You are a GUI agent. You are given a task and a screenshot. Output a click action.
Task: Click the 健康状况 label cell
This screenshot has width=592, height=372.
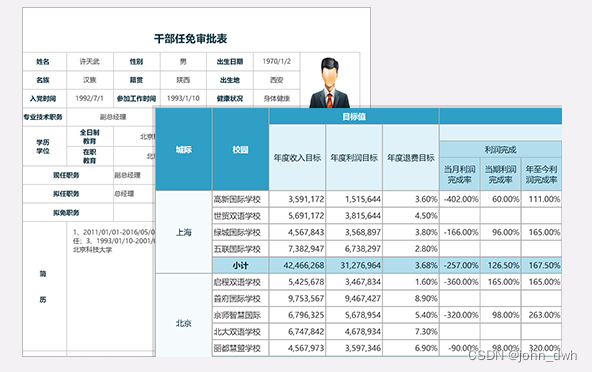coord(230,99)
